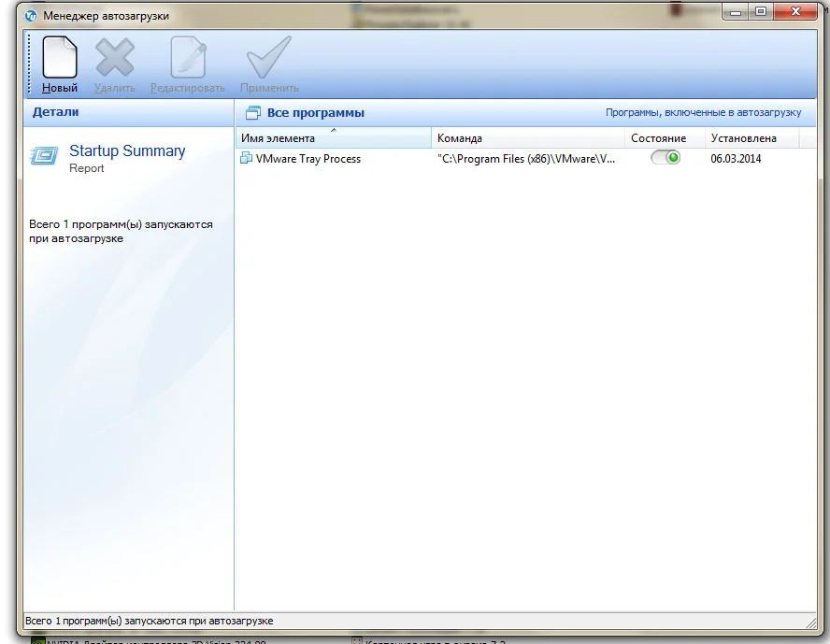
Task: Toggle the VMware Tray Process startup state switch
Action: click(x=665, y=158)
